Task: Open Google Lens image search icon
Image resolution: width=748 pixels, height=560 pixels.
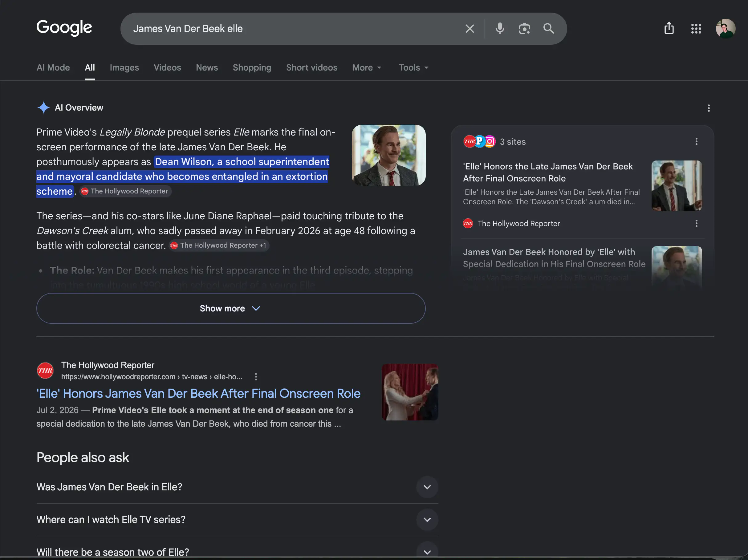Action: click(524, 29)
